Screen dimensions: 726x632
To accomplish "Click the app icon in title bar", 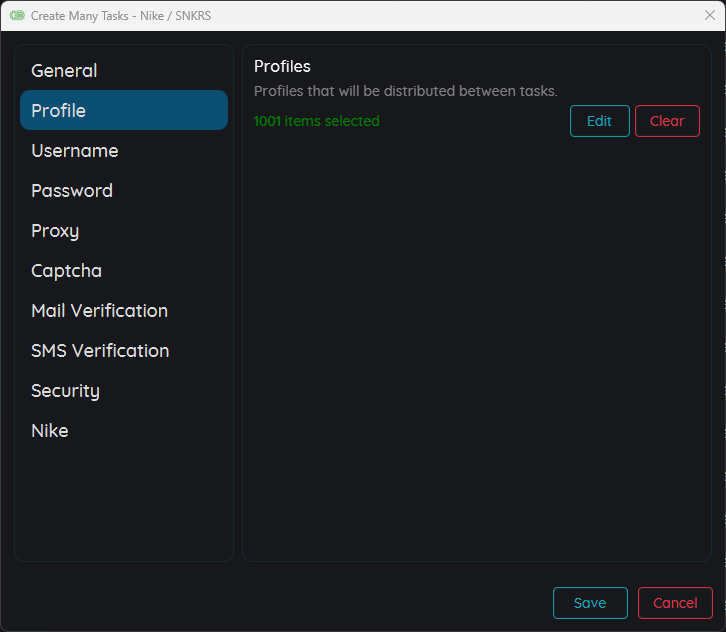I will [x=17, y=16].
